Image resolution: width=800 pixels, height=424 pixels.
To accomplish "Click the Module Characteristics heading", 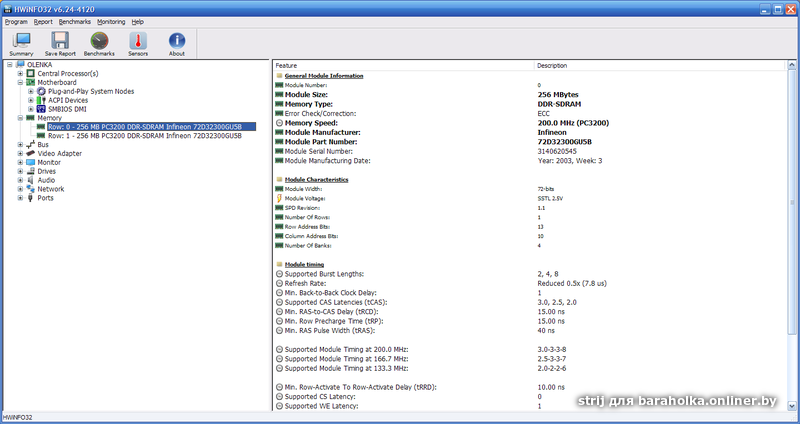I will [x=316, y=180].
